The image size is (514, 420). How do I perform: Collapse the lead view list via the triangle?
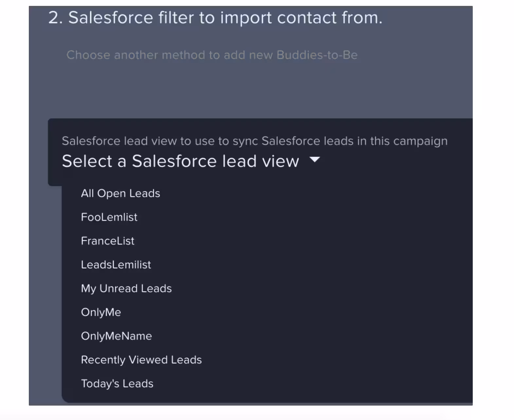pos(315,160)
